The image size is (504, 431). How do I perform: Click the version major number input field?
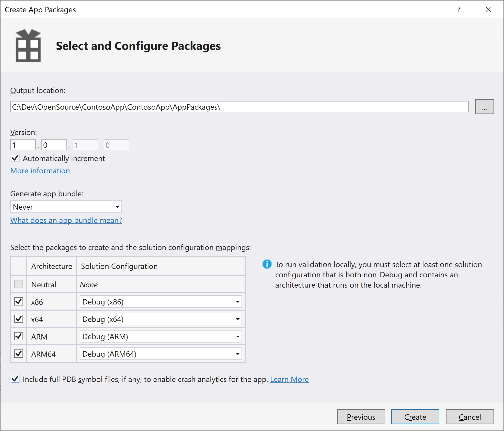click(23, 145)
